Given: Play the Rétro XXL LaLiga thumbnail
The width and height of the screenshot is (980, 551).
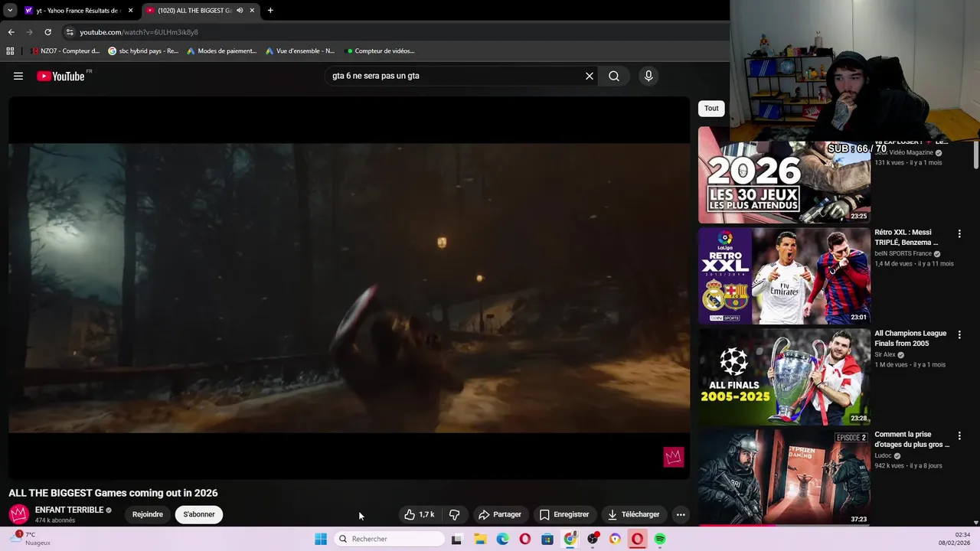Looking at the screenshot, I should [784, 275].
